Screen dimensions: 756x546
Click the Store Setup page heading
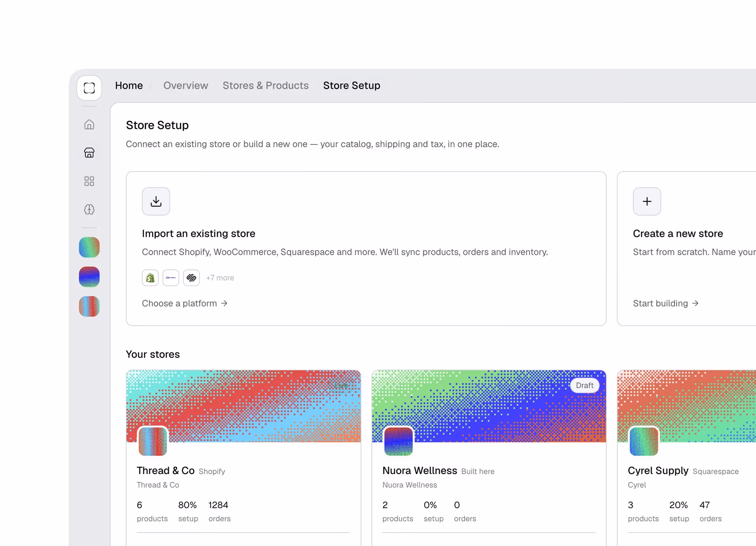tap(157, 125)
